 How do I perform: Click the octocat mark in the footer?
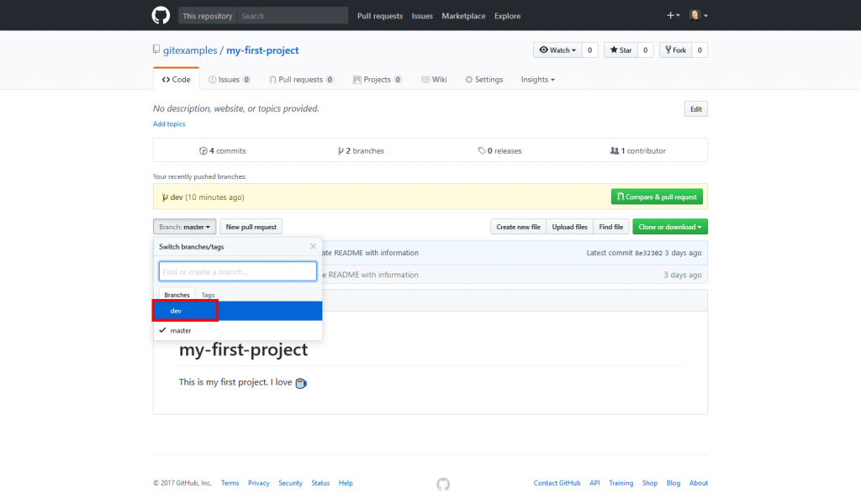click(x=442, y=484)
